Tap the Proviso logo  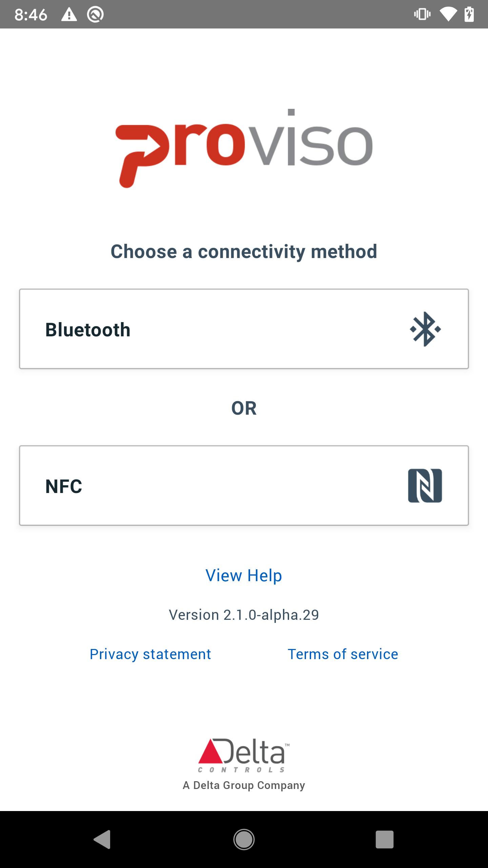coord(244,148)
